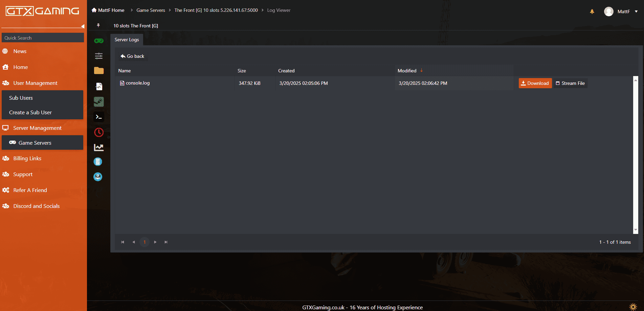Screen dimensions: 644x311
Task: Open the green gamepad server icon
Action: 99,41
